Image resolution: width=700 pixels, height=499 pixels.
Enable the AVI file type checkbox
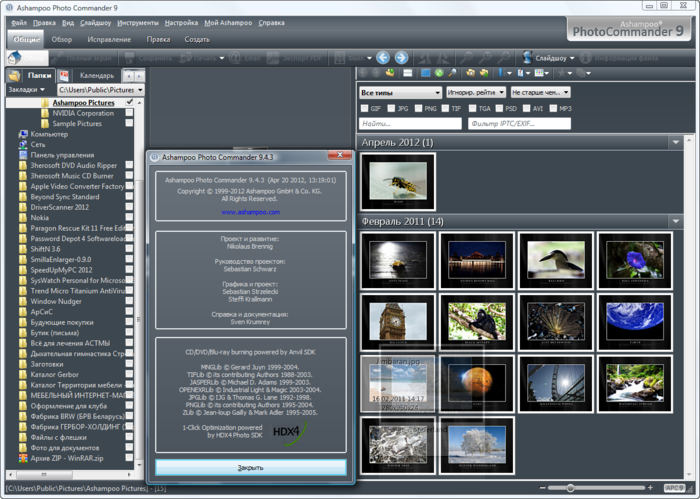click(526, 108)
